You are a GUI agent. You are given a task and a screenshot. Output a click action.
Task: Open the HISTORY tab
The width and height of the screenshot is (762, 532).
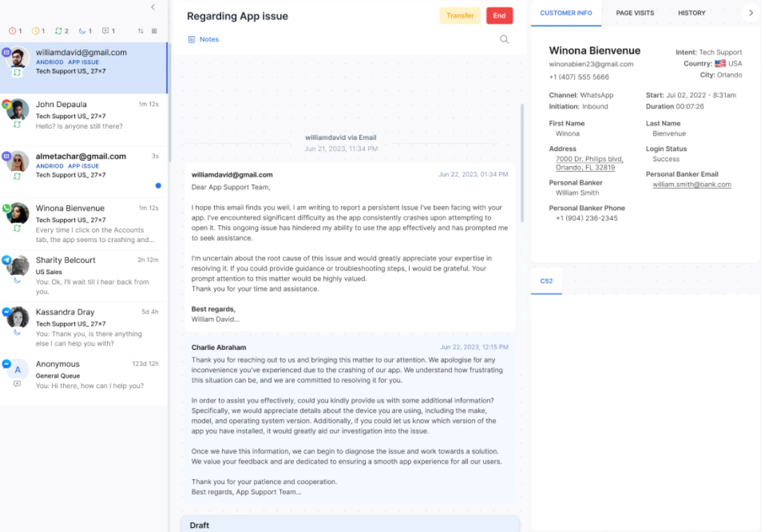(x=692, y=13)
